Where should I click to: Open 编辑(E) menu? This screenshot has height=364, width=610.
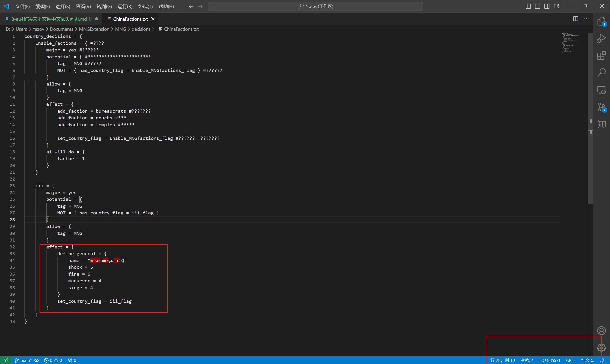click(42, 6)
